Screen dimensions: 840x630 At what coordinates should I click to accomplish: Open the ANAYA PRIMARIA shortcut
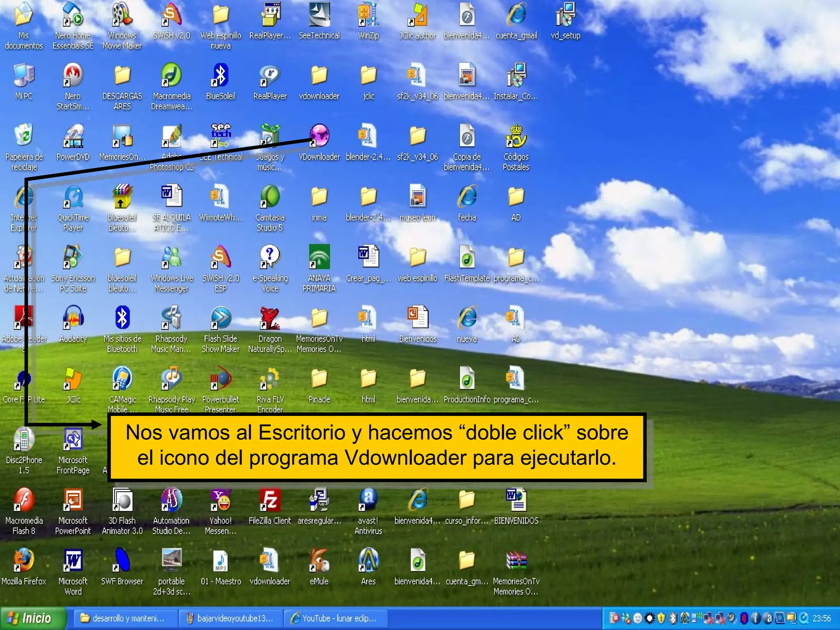(x=319, y=257)
